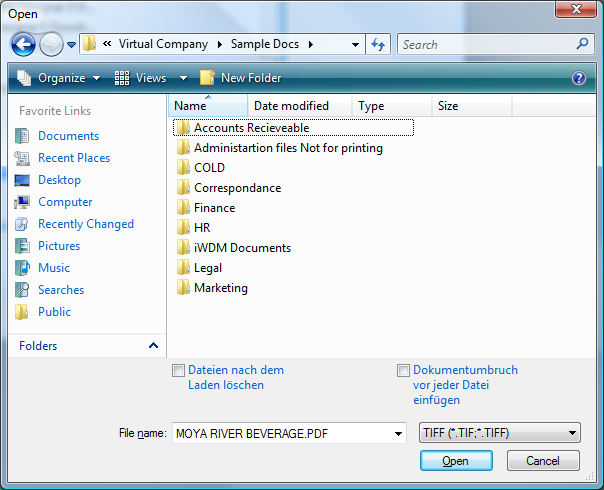Click the Cancel button

[543, 461]
